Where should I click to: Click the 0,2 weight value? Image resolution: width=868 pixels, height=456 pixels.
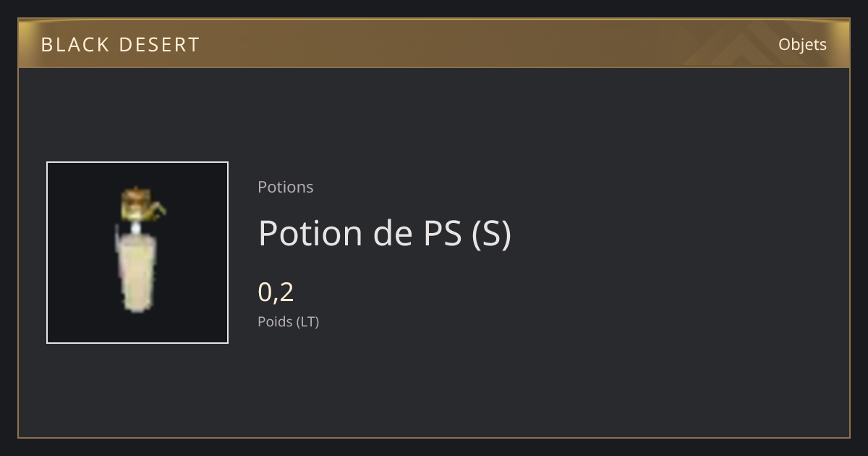pyautogui.click(x=276, y=292)
